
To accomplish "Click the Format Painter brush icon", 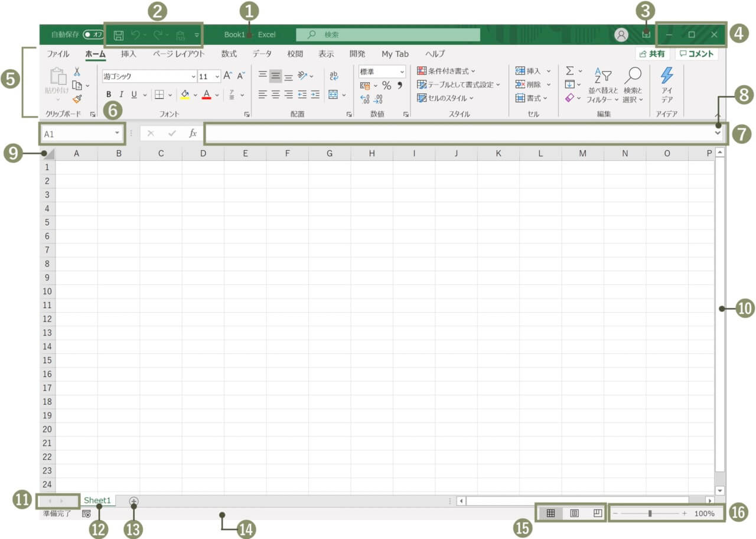I will coord(77,99).
